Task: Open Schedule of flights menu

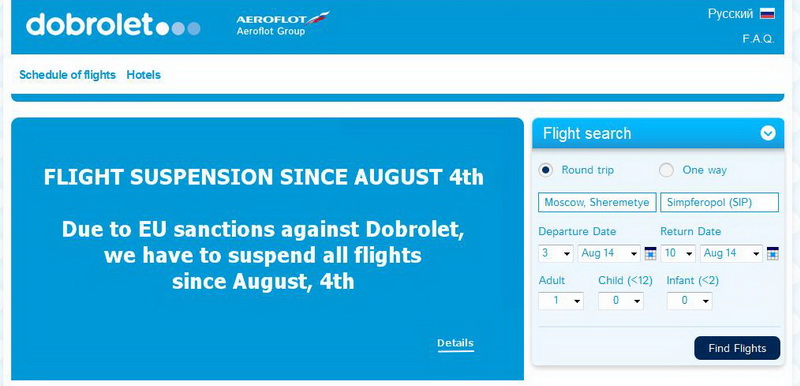Action: pyautogui.click(x=67, y=75)
